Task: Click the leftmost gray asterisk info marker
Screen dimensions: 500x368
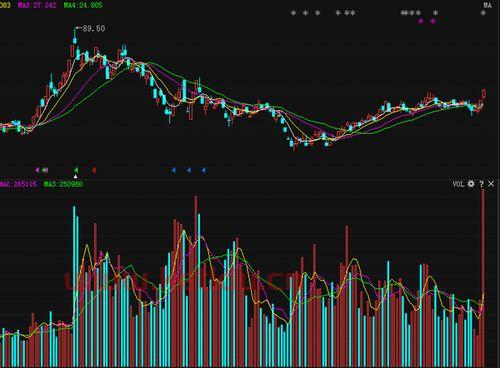Action: click(293, 13)
